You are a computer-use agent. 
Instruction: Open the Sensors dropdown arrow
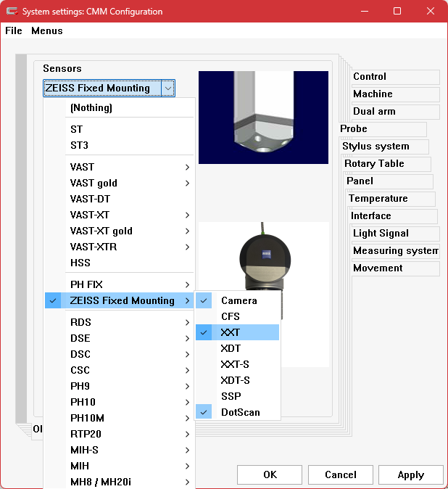pos(168,89)
